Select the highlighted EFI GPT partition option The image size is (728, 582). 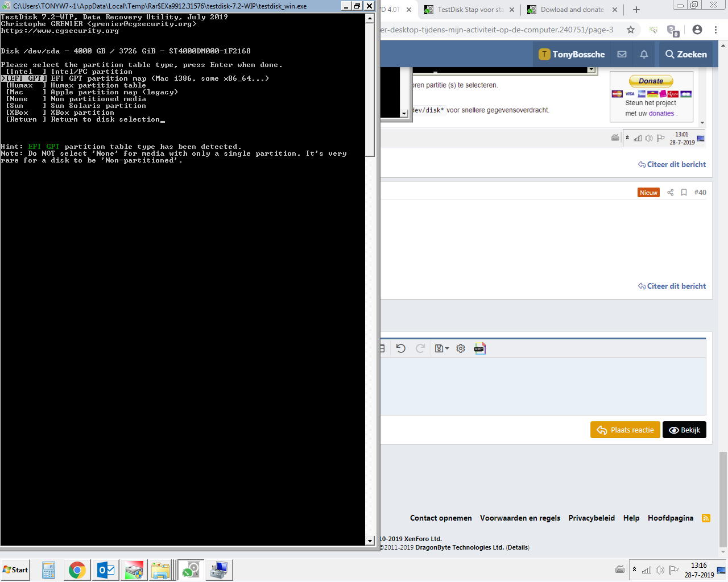pyautogui.click(x=135, y=78)
